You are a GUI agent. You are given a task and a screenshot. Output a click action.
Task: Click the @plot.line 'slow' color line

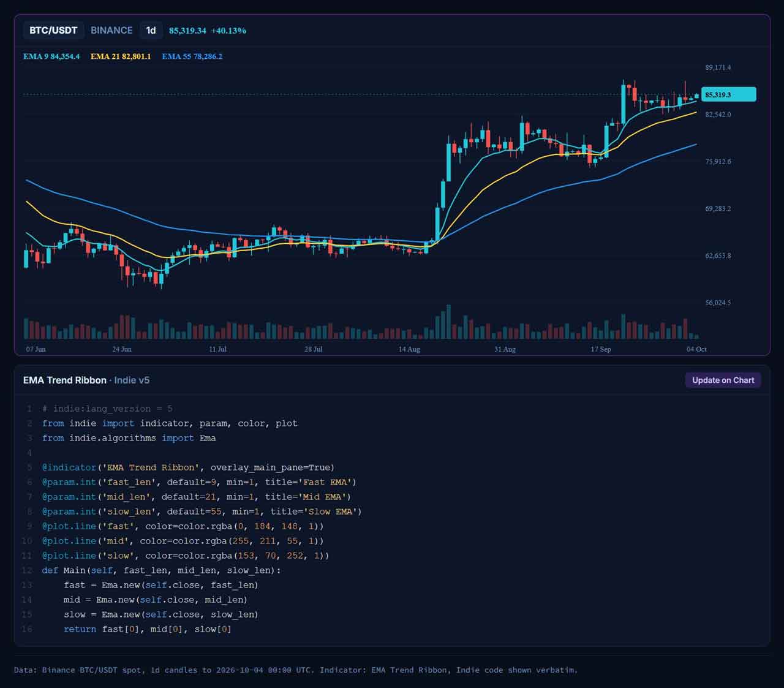pyautogui.click(x=186, y=556)
